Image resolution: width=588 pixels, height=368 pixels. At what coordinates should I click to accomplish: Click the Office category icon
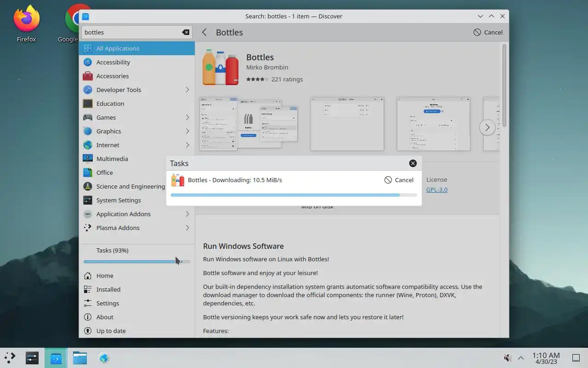[88, 172]
